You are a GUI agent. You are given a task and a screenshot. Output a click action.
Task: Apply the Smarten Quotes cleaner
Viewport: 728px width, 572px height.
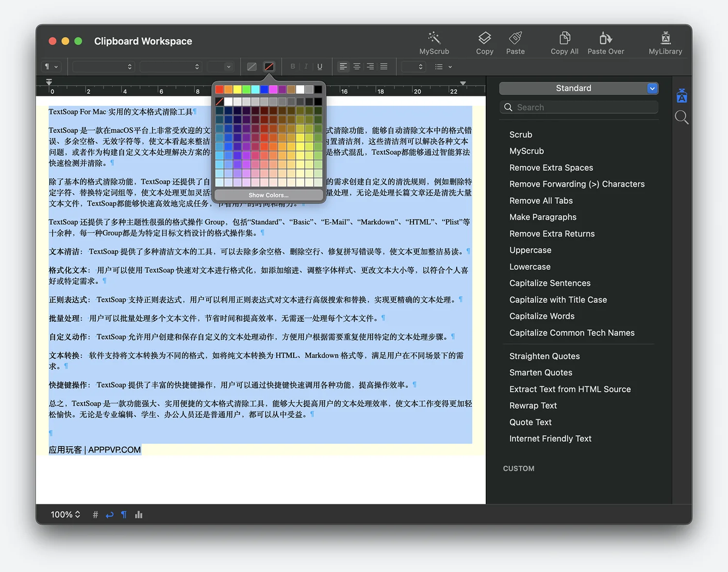tap(541, 372)
